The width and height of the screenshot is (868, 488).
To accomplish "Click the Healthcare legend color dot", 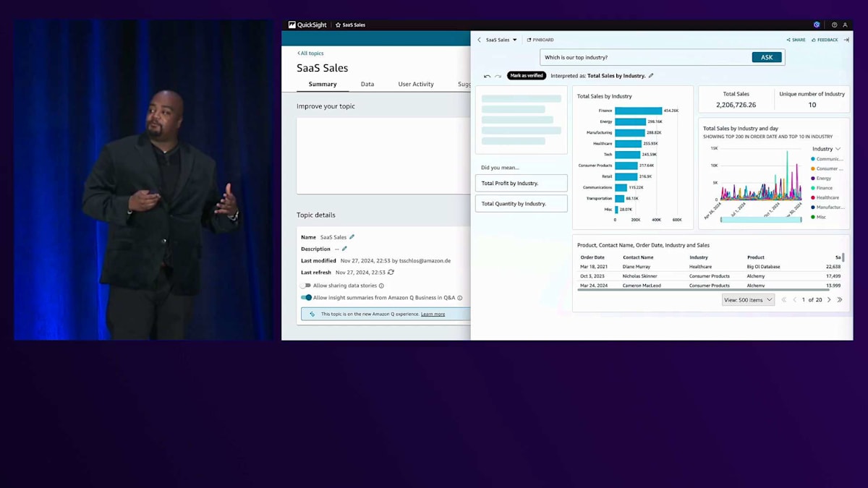I will [813, 197].
